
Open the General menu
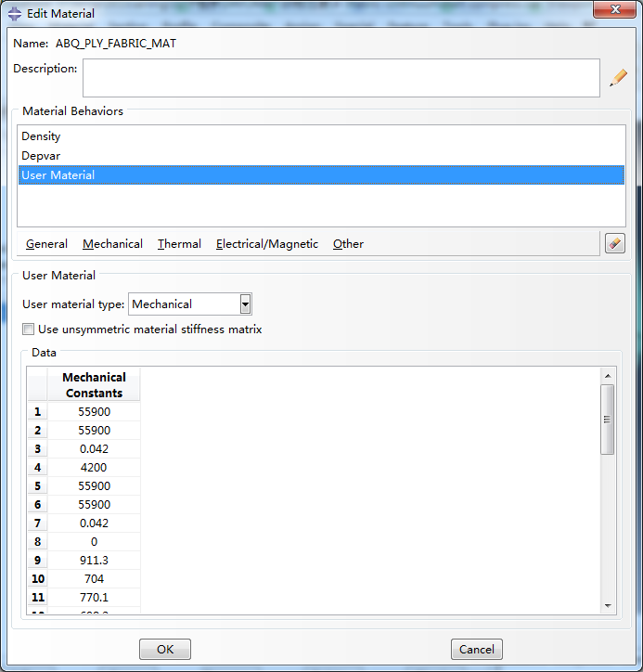(46, 244)
